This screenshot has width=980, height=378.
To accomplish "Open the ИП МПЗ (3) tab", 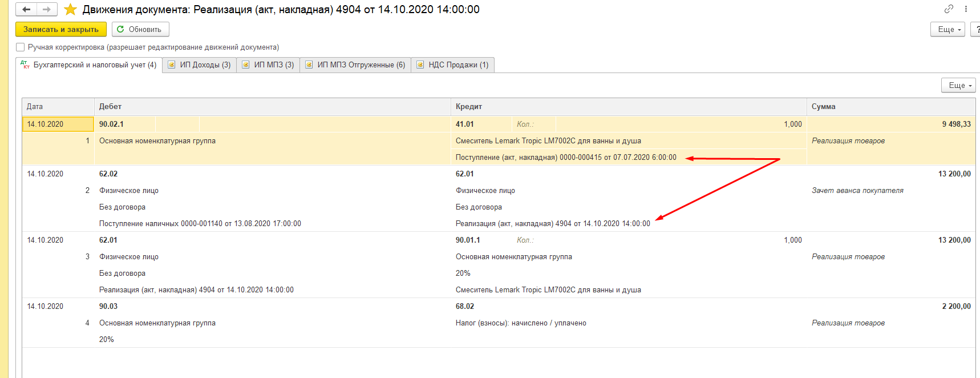I will (x=268, y=65).
